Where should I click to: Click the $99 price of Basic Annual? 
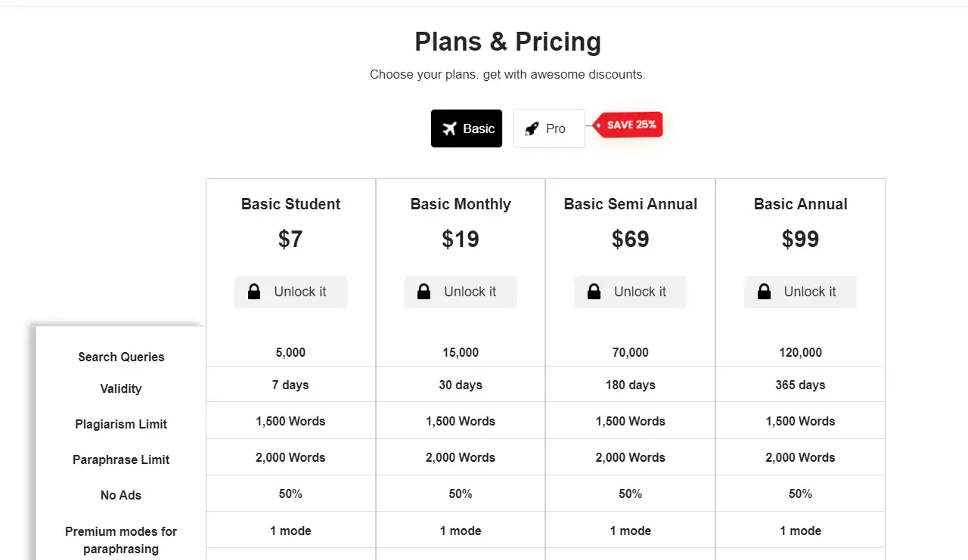click(800, 240)
